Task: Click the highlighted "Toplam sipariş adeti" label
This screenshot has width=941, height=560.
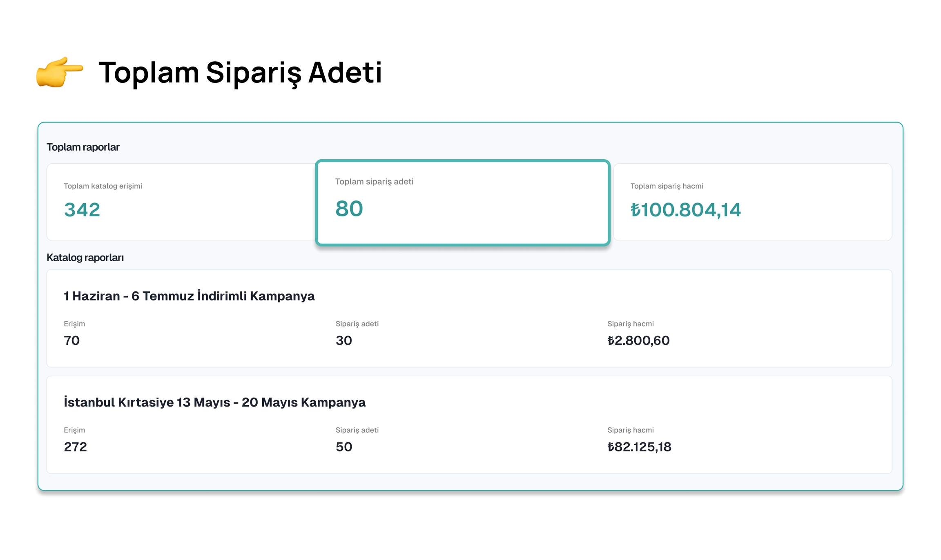Action: click(374, 182)
